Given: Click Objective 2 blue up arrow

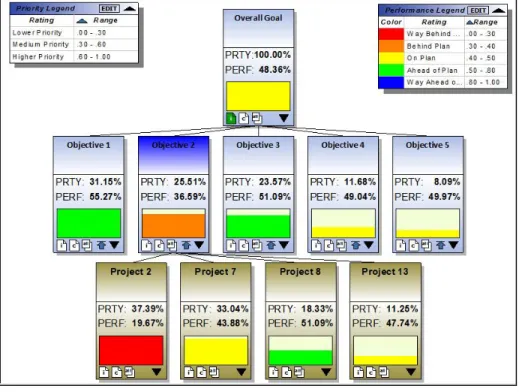Looking at the screenshot, I should 186,245.
